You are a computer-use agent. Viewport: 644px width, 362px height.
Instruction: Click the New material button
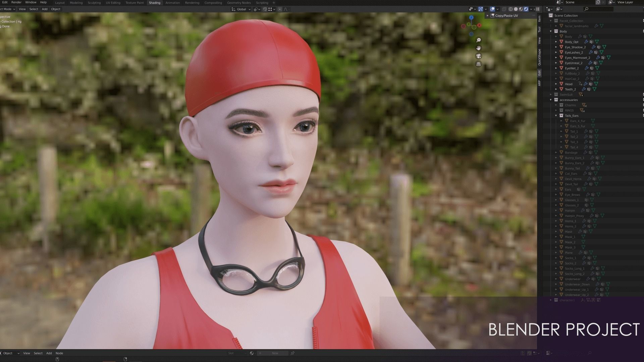pos(275,353)
